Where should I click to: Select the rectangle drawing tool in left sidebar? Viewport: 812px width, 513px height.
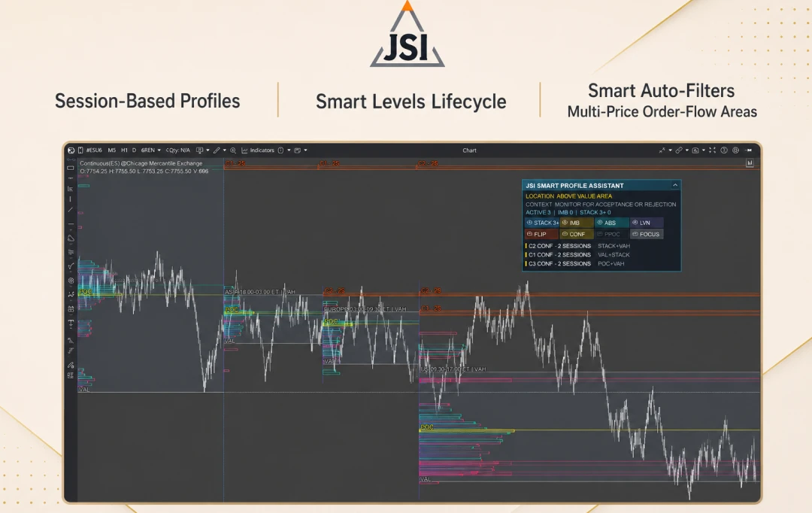coord(71,168)
